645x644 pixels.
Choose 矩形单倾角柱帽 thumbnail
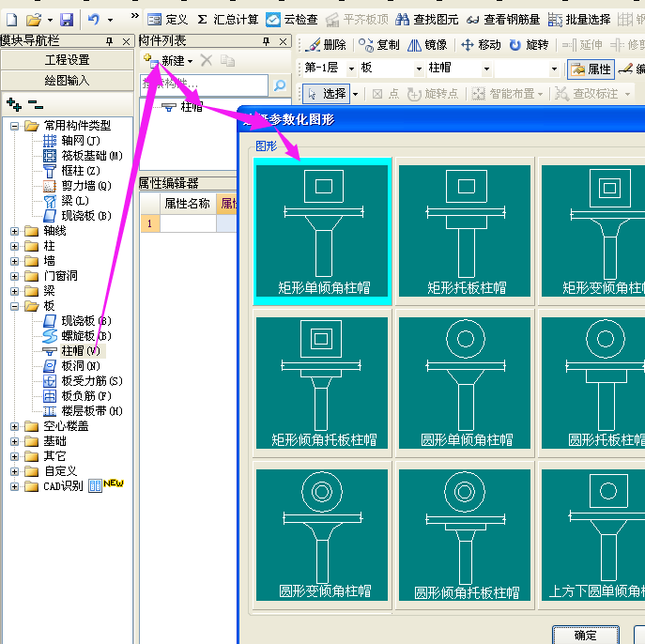tap(322, 231)
